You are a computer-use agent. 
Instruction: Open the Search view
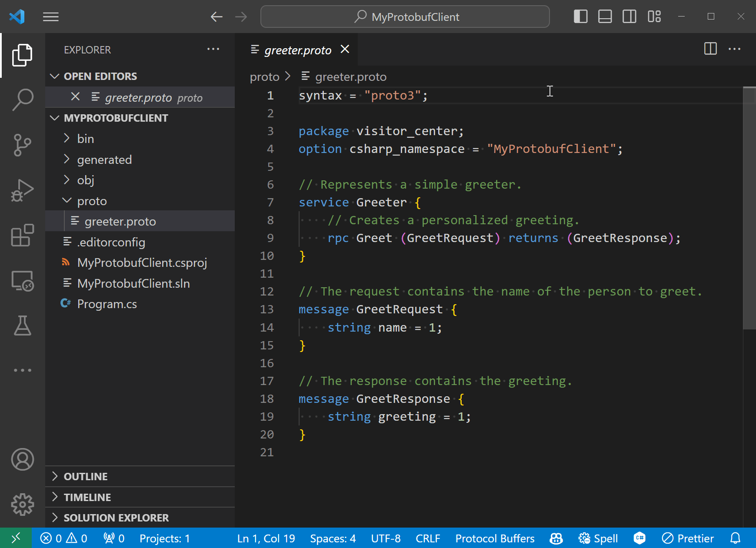click(22, 99)
